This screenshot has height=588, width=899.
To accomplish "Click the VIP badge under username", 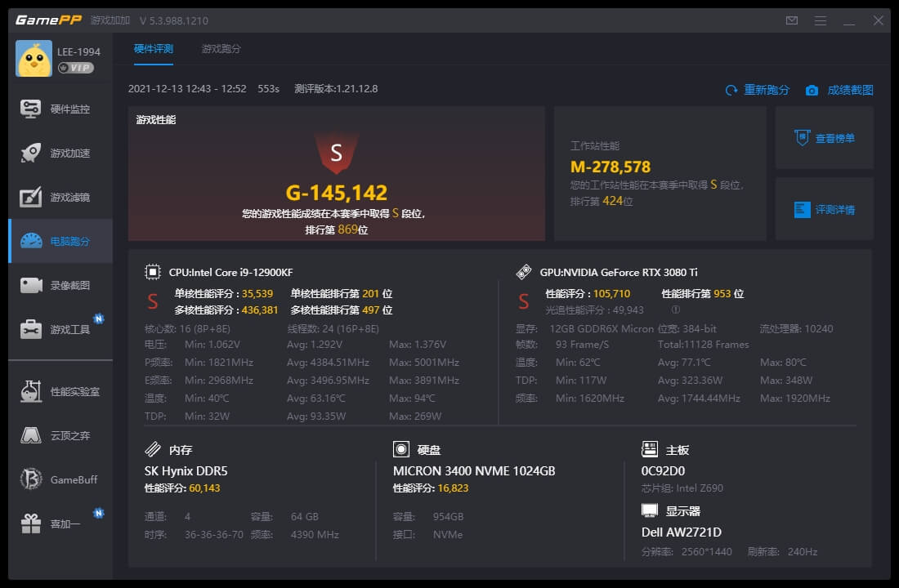I will (x=76, y=68).
